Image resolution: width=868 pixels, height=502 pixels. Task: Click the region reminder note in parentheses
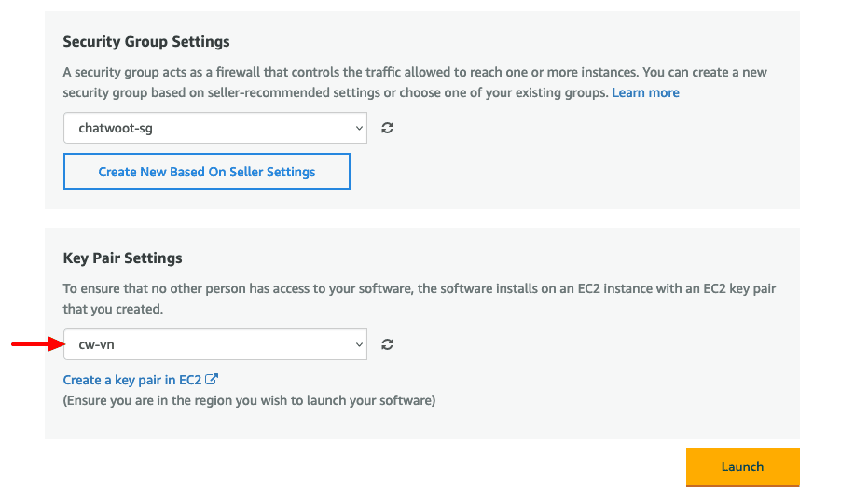tap(249, 400)
